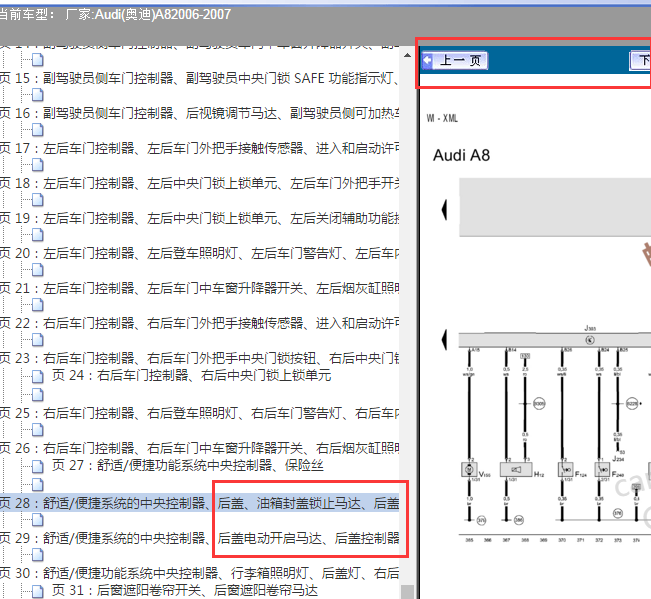The image size is (651, 599).
Task: Select 页 20 左后登车照明灯 row
Action: pos(199,253)
